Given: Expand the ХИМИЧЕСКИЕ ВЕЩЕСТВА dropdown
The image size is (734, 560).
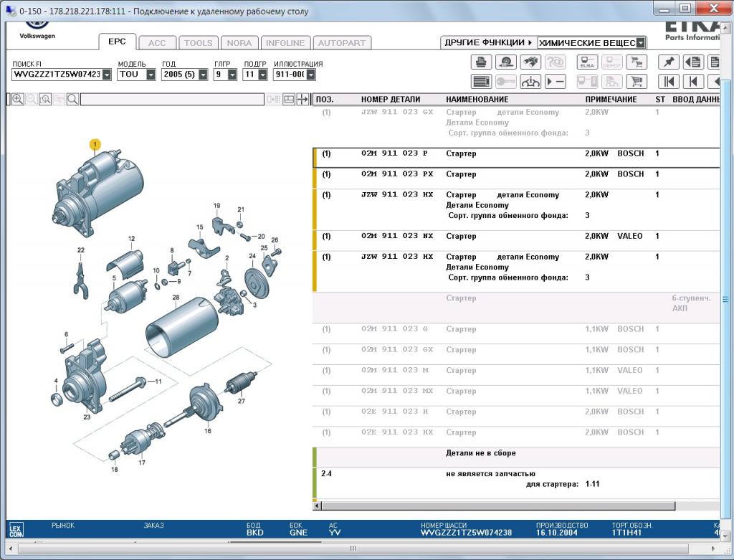Looking at the screenshot, I should click(x=641, y=43).
